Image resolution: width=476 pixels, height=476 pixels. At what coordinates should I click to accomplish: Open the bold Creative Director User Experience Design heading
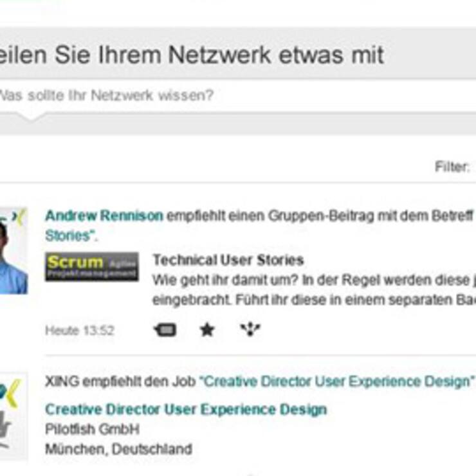click(x=185, y=409)
